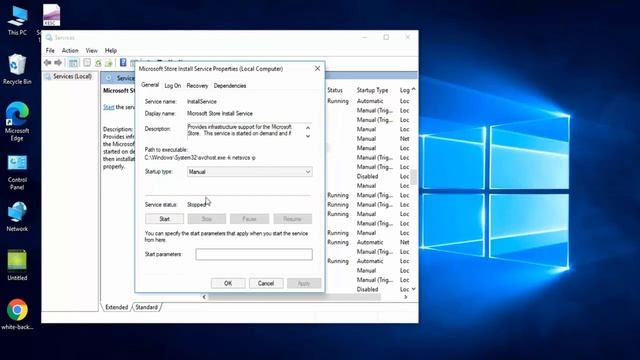Click the InstallService service name text

[x=202, y=102]
